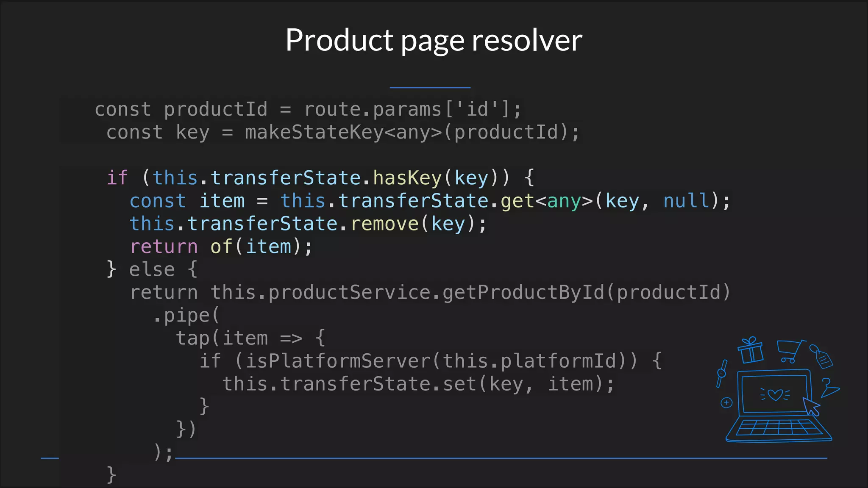The width and height of the screenshot is (868, 488).
Task: Click the heart on laptop screen
Action: 775,395
